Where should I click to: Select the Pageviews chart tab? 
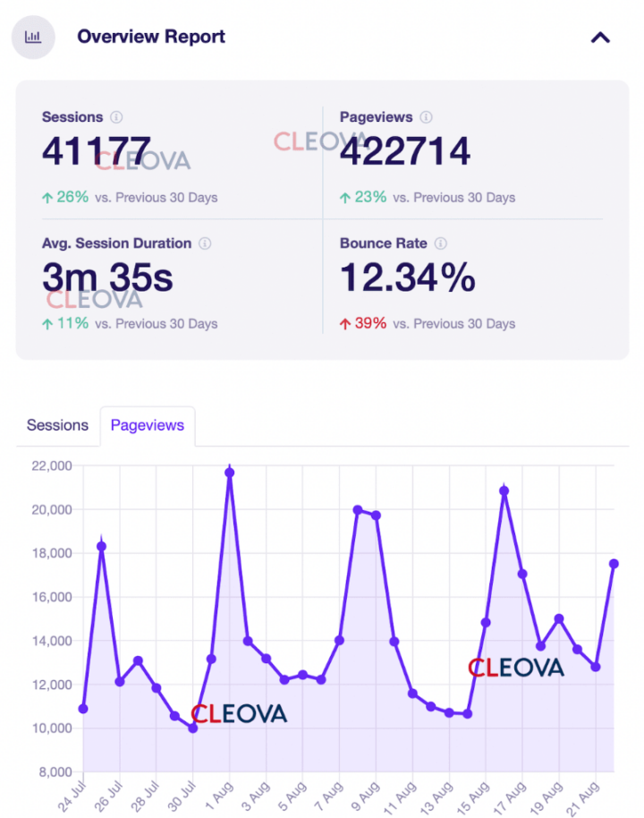pos(148,426)
